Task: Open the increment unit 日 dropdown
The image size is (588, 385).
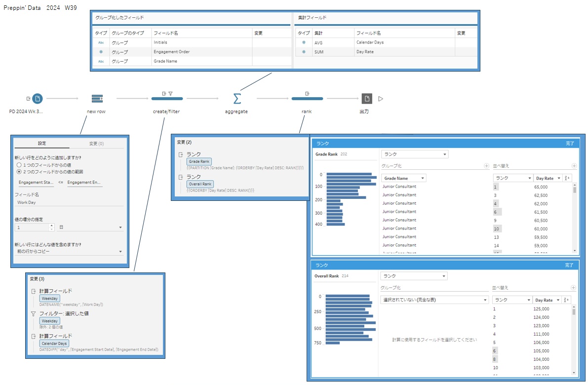Action: click(90, 227)
